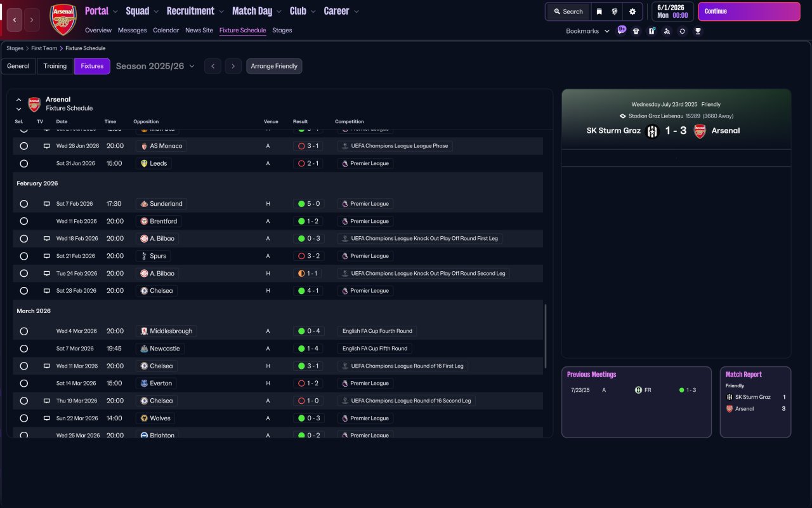Select the Brentford fixture radio button

point(24,221)
